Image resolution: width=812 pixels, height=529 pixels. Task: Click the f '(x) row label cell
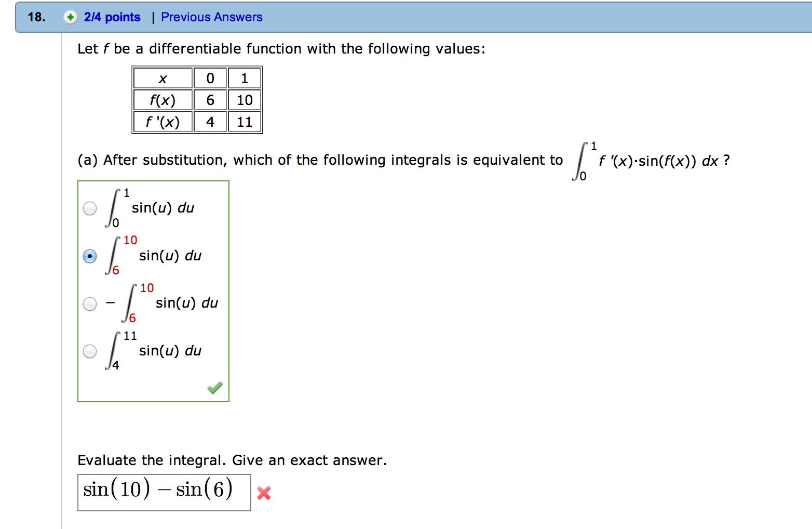(x=163, y=122)
